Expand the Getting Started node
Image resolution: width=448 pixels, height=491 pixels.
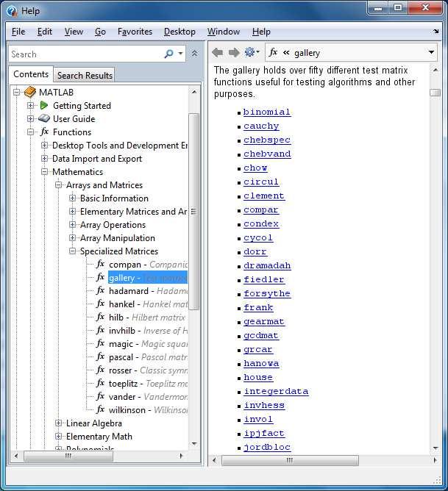click(30, 106)
